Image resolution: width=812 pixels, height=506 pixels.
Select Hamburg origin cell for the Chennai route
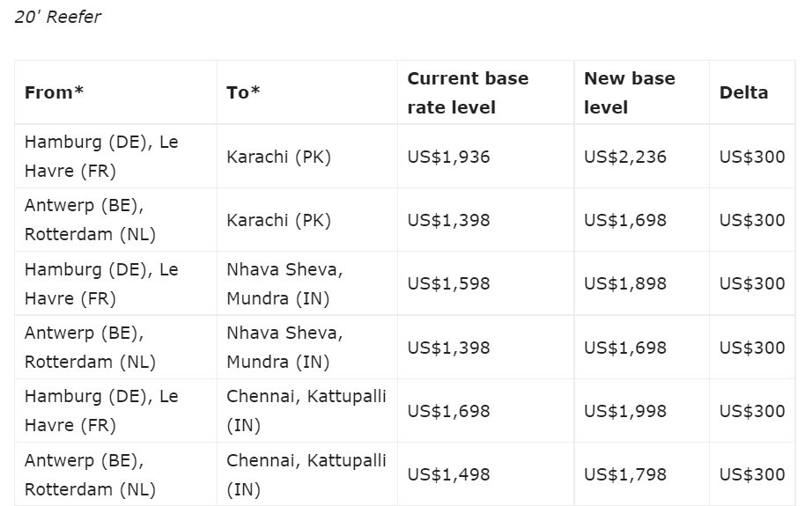pos(101,411)
